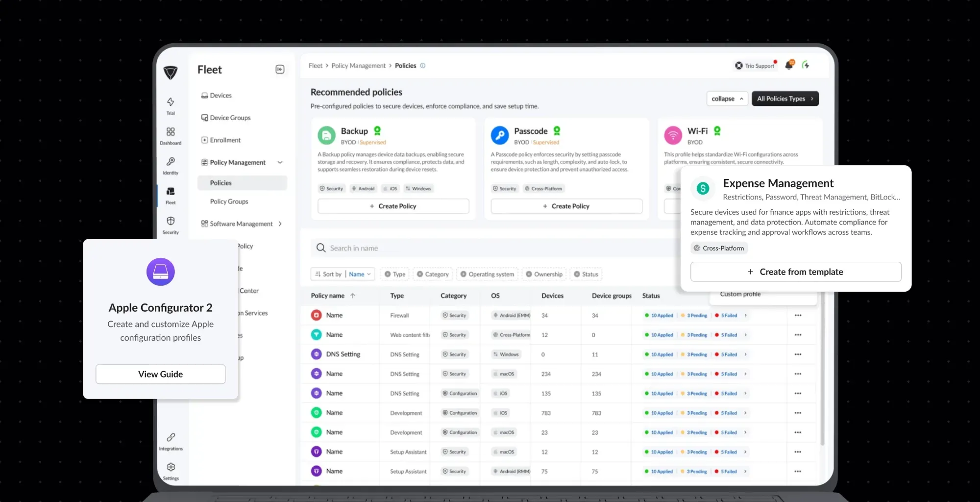Click the Expense Management dollar icon

click(x=703, y=188)
